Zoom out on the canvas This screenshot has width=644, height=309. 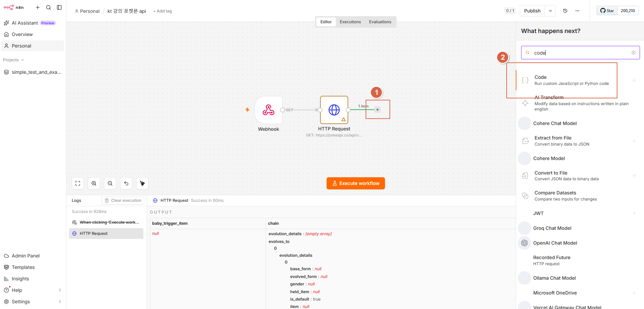tap(110, 183)
